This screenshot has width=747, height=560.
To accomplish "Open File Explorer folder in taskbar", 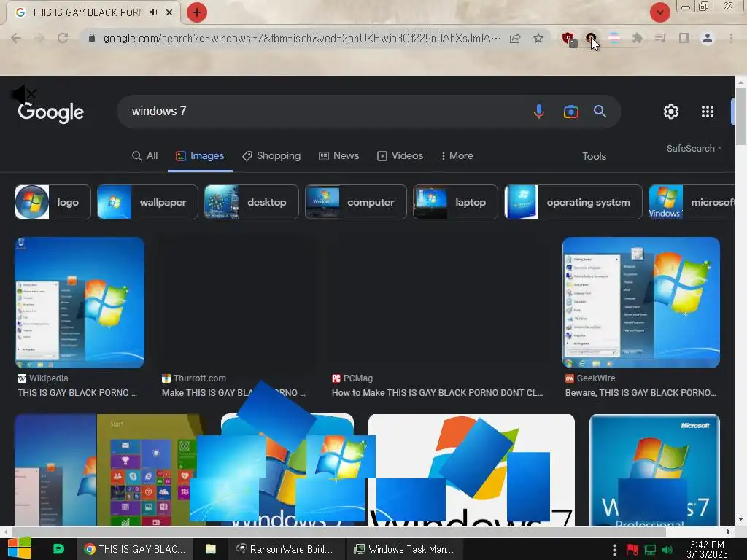I will (211, 549).
